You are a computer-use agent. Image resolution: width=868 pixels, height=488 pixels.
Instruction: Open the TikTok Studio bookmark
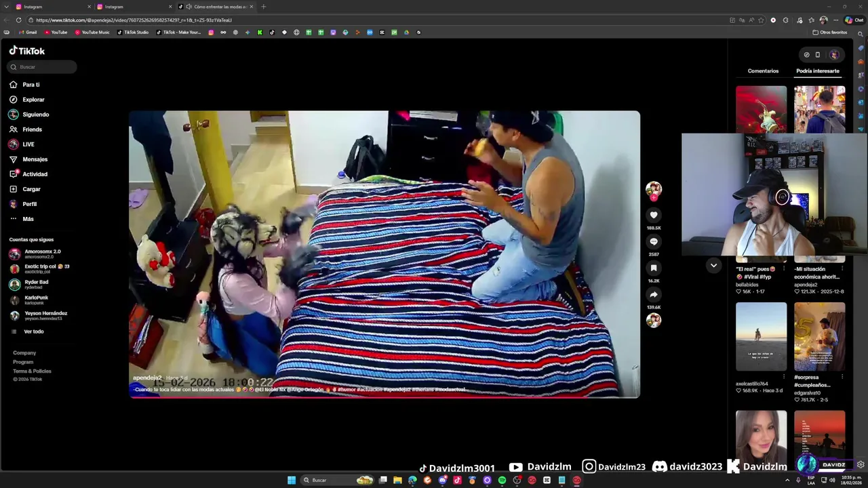[x=133, y=33]
